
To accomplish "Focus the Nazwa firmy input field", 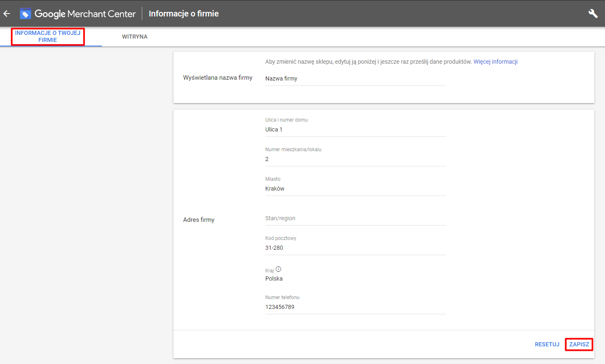I will (355, 78).
